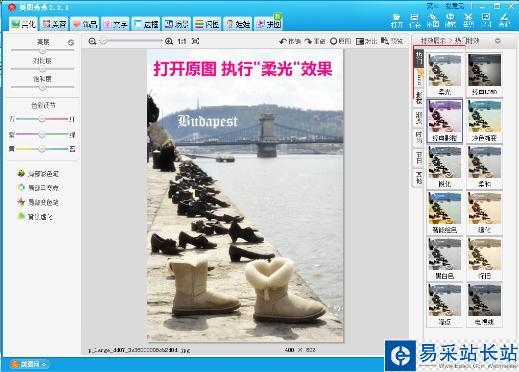
Task: Click the yellow-blue color balance slider
Action: pos(42,149)
